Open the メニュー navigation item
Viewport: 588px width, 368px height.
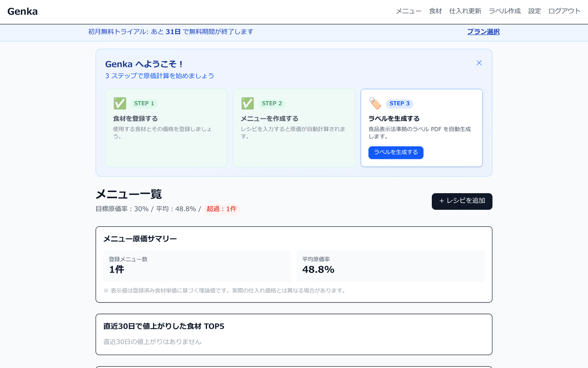(409, 11)
